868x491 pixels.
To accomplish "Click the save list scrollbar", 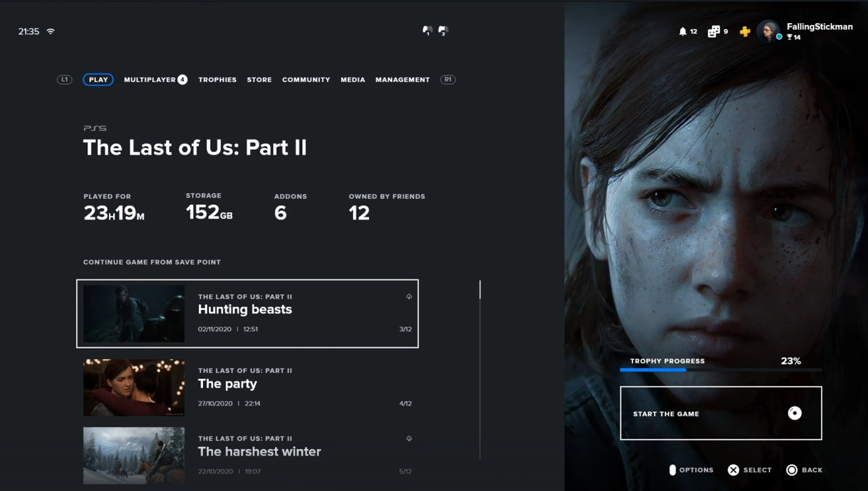I will [480, 370].
